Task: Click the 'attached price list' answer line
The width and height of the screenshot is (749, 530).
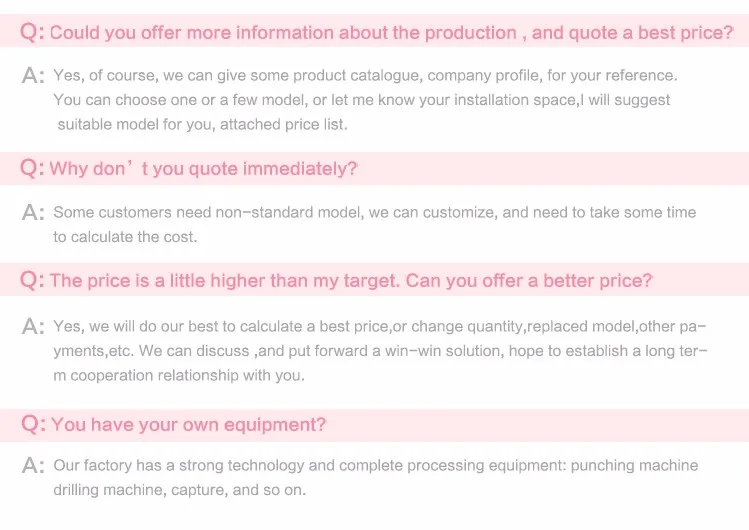Action: [x=202, y=125]
